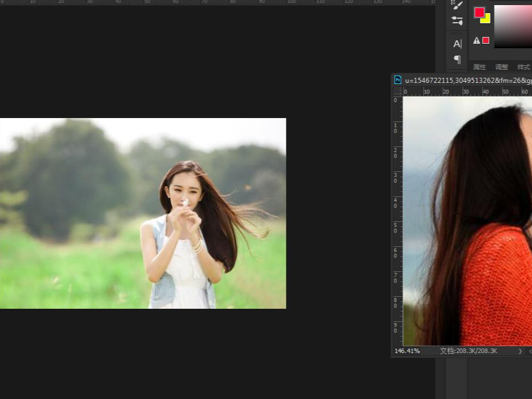Open the Paragraph panel icon

click(457, 59)
